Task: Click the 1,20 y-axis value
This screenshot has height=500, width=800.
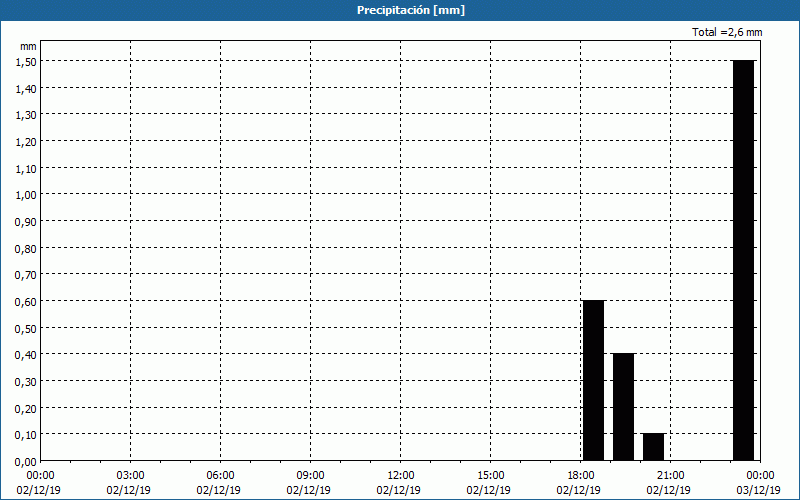Action: 26,141
